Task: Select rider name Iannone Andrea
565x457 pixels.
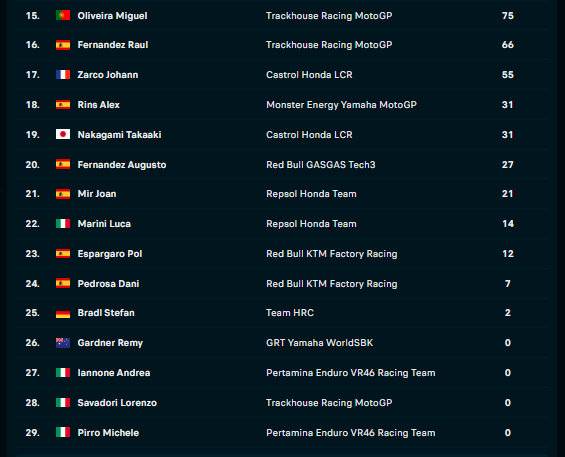Action: pos(114,373)
